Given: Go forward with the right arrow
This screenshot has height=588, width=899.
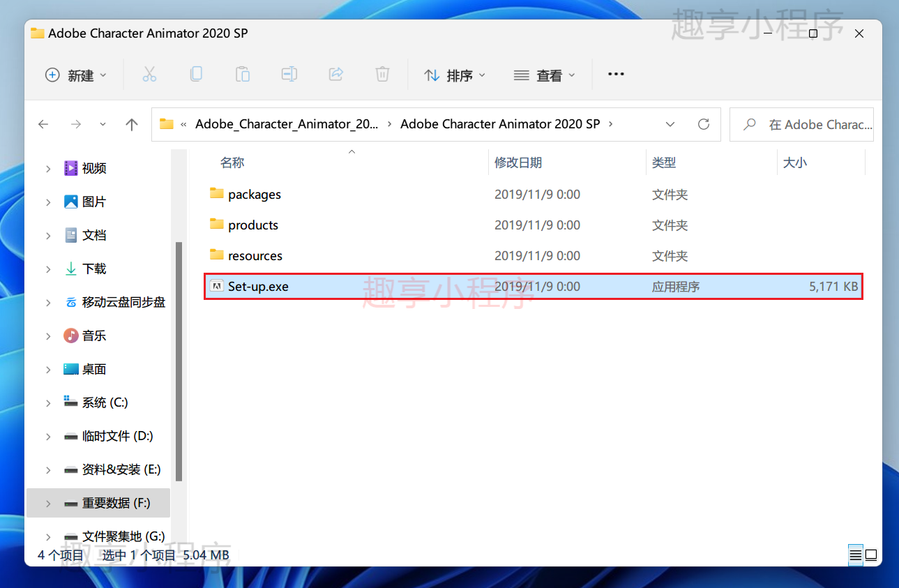Looking at the screenshot, I should [76, 124].
